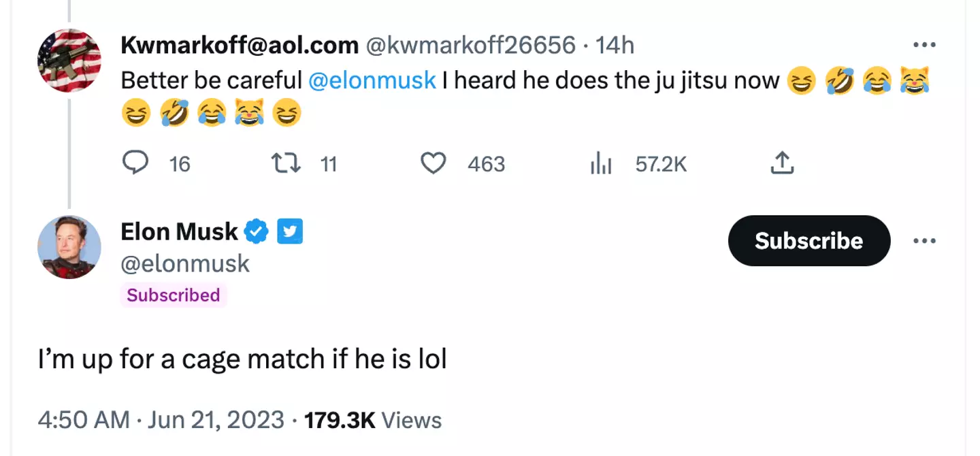Screen dimensions: 980x456
Task: Open Kwmarkoff's flag profile picture
Action: pyautogui.click(x=69, y=61)
